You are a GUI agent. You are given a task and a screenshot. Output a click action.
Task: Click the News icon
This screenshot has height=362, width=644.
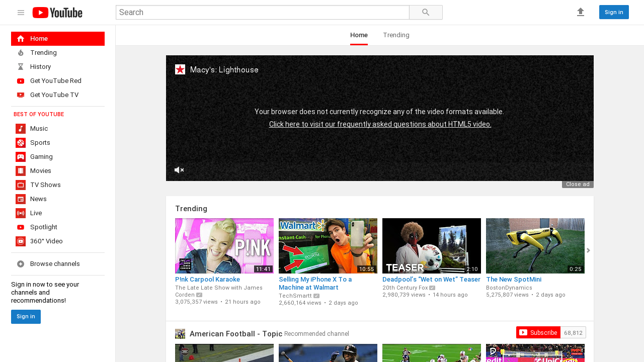click(21, 199)
